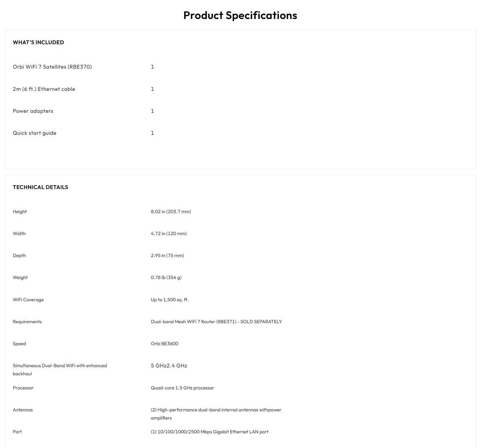Click the Depth value 2.95 in (75 mm)

click(x=167, y=255)
